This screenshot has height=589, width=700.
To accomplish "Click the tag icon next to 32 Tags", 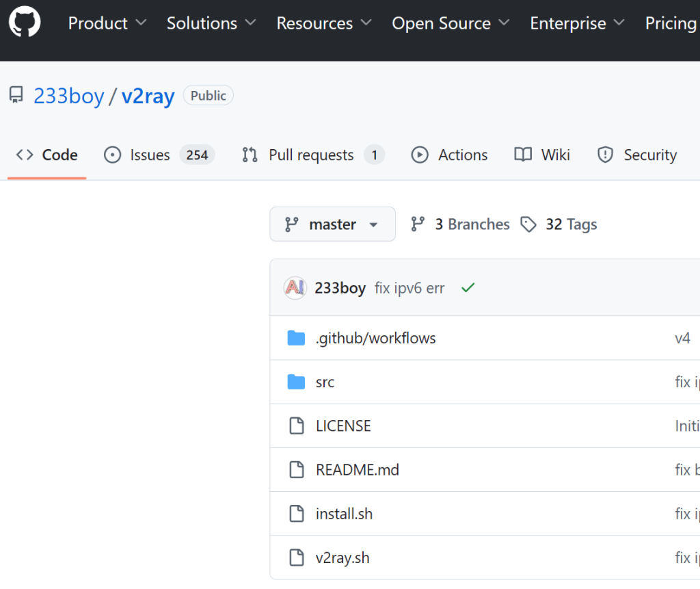I will (x=528, y=224).
